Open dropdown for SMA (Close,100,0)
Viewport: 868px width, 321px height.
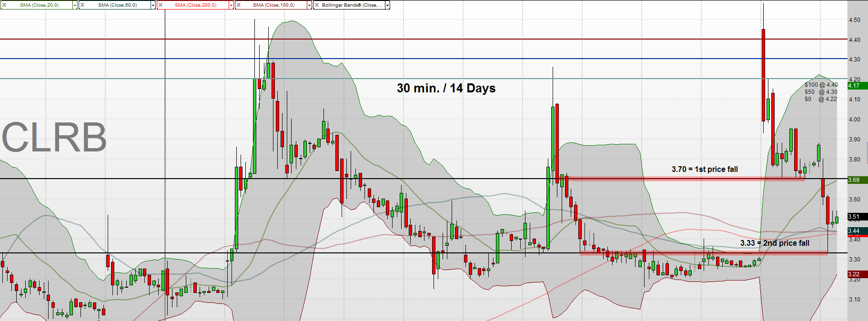(309, 5)
